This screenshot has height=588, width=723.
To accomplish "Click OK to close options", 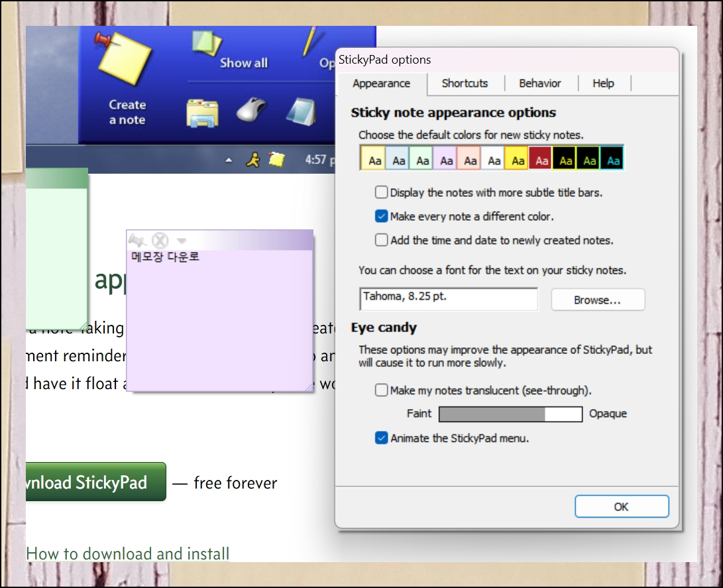I will [622, 506].
